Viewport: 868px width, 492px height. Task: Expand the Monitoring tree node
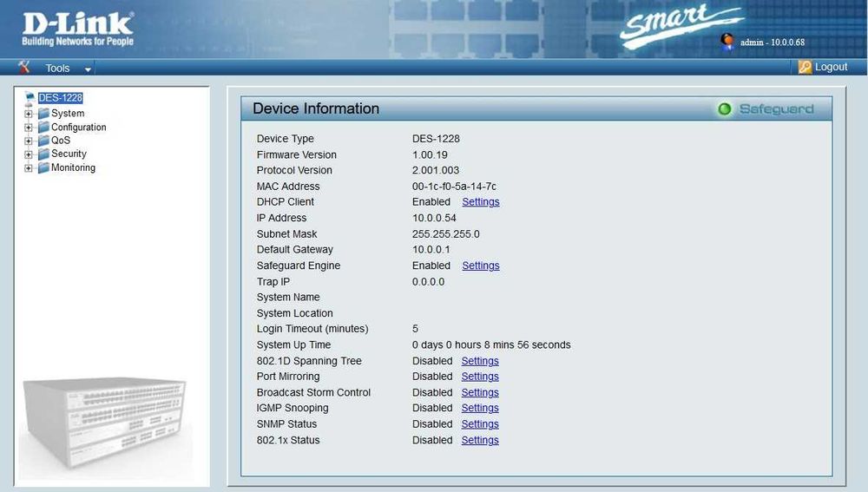click(29, 168)
